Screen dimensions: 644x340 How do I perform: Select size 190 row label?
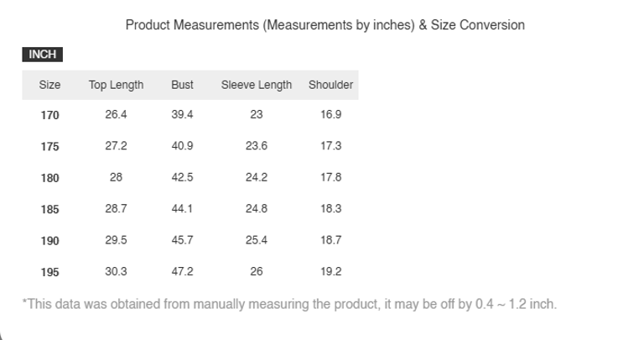(x=49, y=241)
